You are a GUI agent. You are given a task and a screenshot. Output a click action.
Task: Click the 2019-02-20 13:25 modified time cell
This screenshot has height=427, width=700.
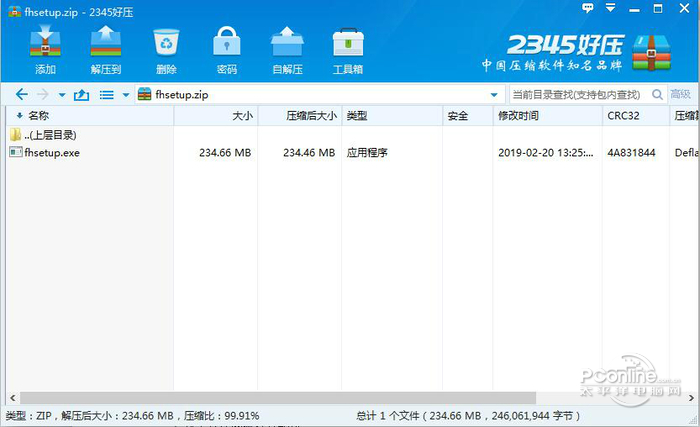click(x=546, y=153)
